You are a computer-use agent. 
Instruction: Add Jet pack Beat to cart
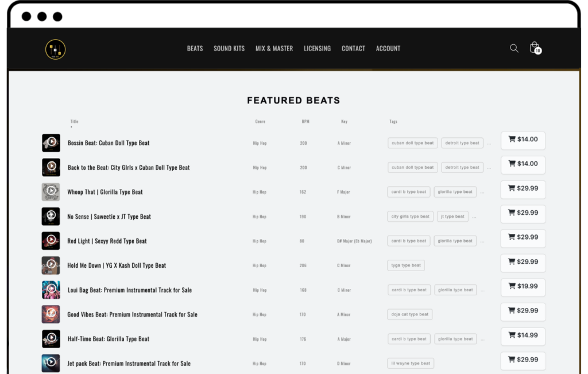coord(523,361)
